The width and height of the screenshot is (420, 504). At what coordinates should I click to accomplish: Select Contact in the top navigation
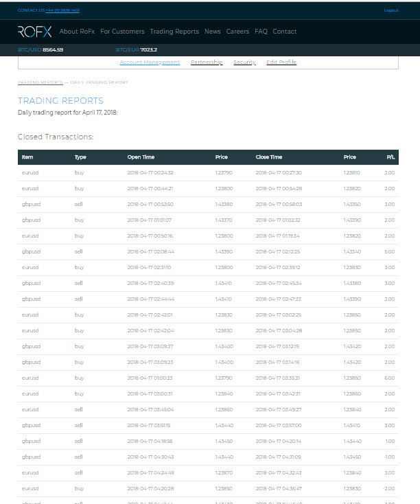click(285, 32)
